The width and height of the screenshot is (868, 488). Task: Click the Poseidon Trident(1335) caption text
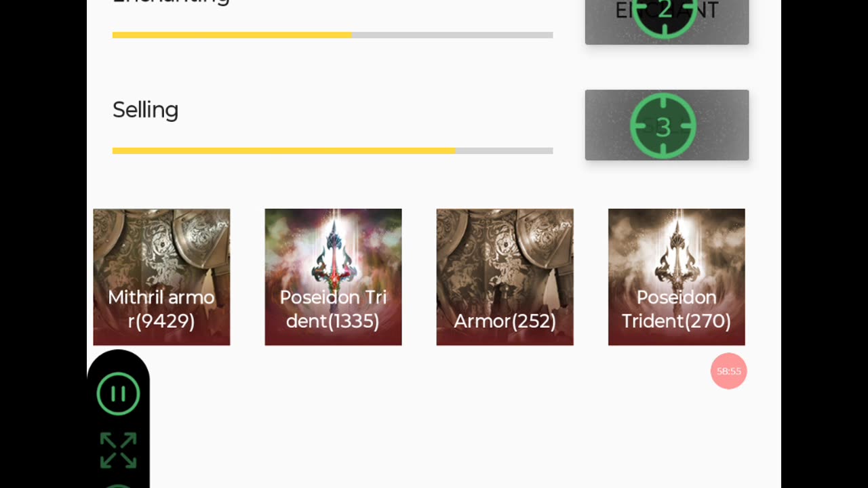333,309
